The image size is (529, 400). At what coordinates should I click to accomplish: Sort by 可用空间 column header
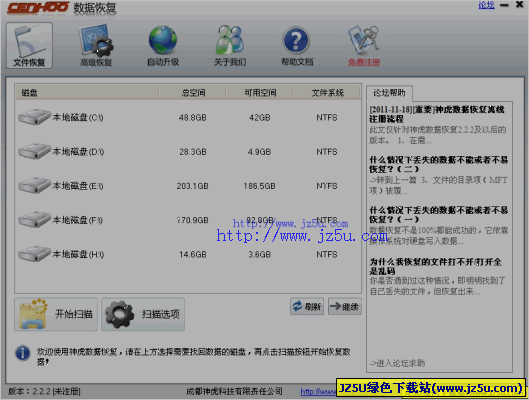260,93
